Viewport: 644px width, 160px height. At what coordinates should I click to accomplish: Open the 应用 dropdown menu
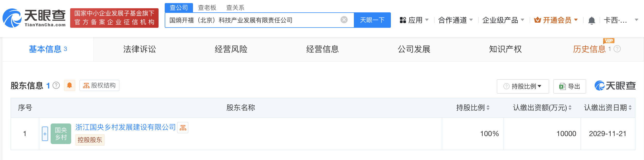(414, 20)
